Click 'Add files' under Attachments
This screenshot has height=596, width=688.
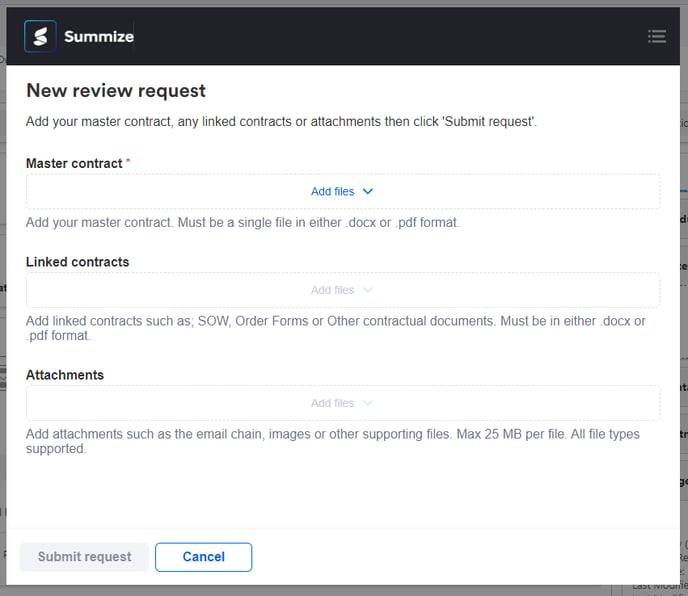coord(332,403)
